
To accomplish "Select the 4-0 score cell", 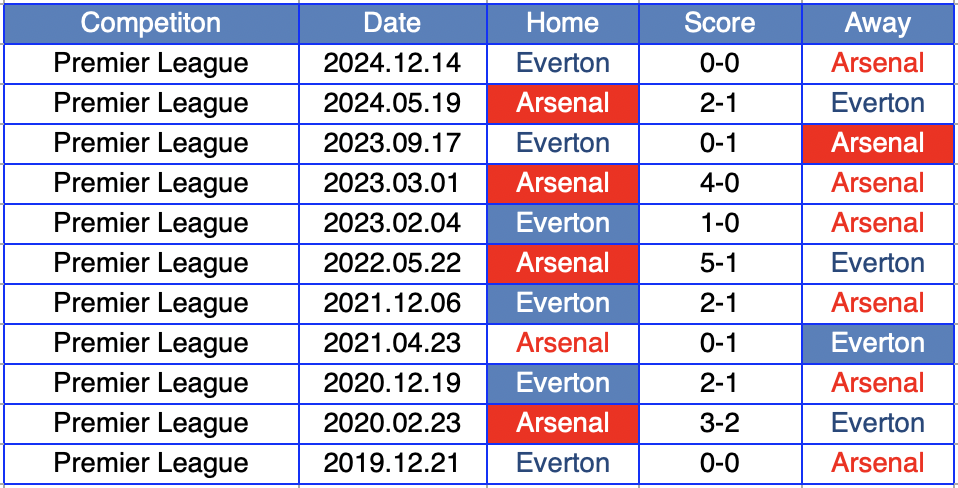I will point(719,183).
